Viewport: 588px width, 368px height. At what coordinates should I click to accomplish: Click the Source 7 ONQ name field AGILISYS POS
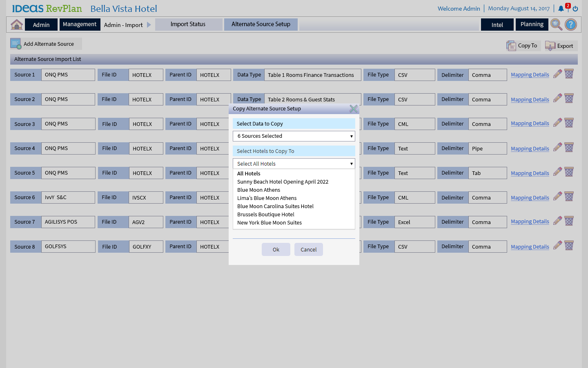click(68, 222)
